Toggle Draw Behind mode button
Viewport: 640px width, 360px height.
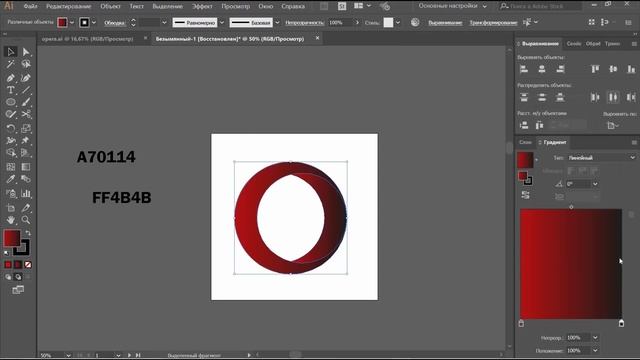click(18, 277)
